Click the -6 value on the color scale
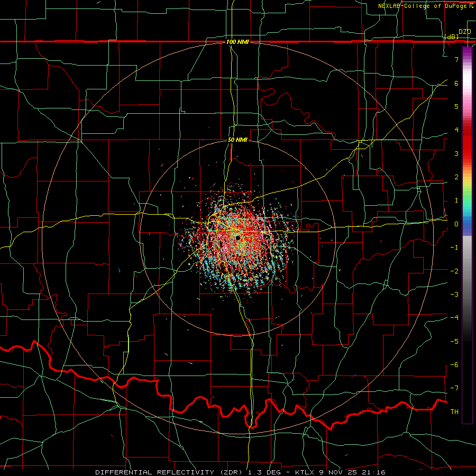The width and height of the screenshot is (476, 476). click(x=454, y=365)
